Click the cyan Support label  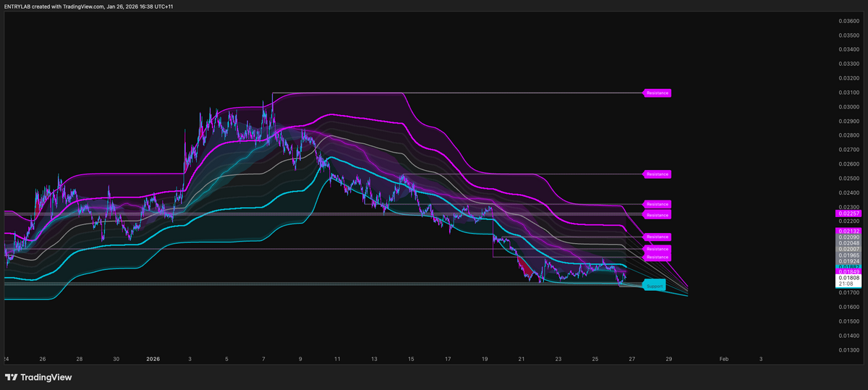point(654,286)
